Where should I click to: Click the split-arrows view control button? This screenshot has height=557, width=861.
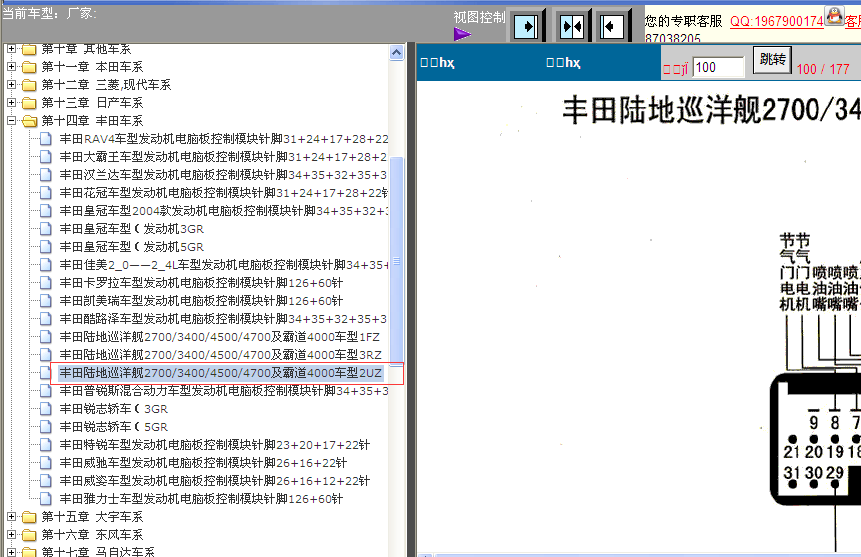[x=572, y=26]
